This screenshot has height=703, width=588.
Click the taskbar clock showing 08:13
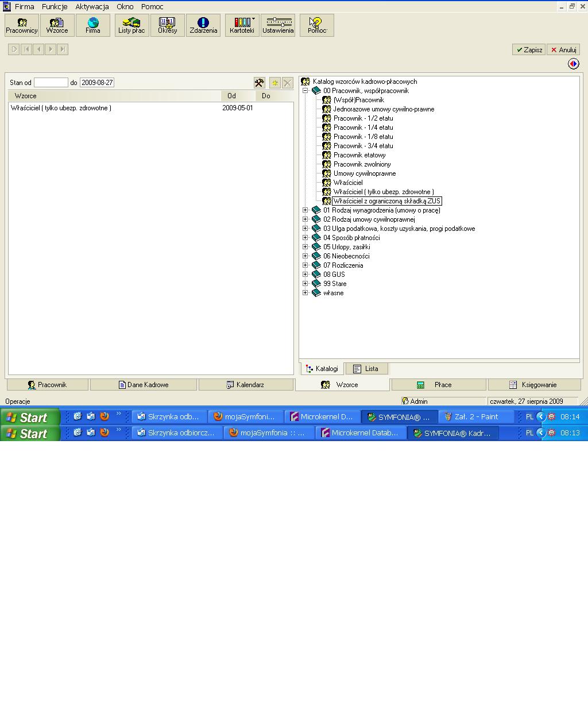(x=570, y=433)
